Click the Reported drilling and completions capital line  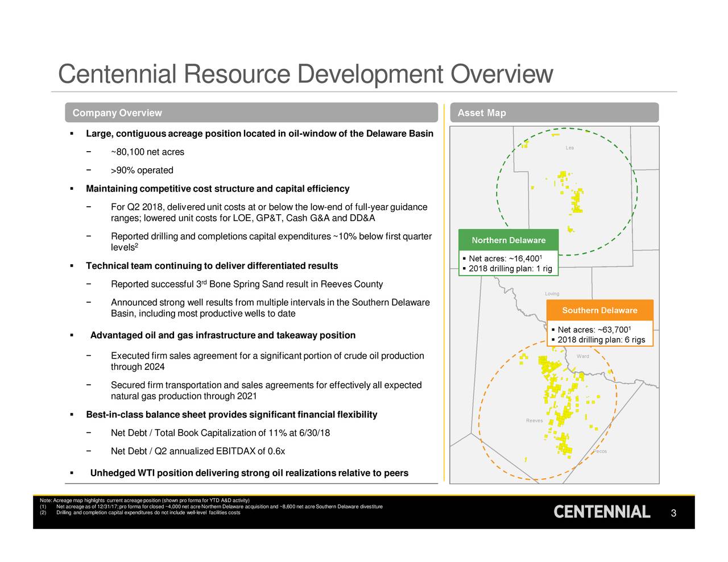(x=271, y=242)
